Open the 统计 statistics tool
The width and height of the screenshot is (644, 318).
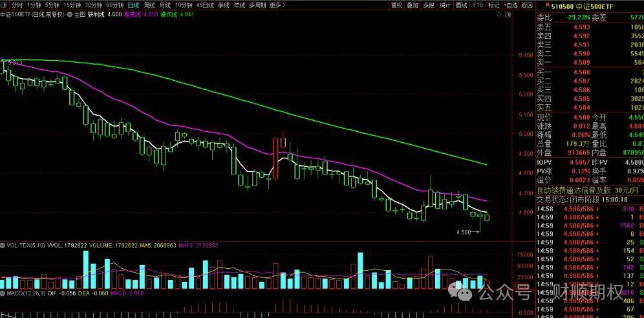445,5
